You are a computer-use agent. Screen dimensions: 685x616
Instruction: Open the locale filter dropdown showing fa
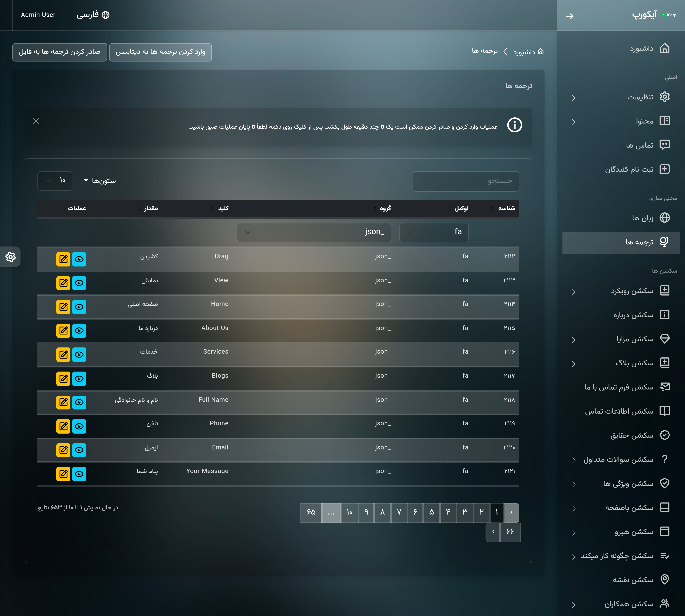tap(434, 232)
